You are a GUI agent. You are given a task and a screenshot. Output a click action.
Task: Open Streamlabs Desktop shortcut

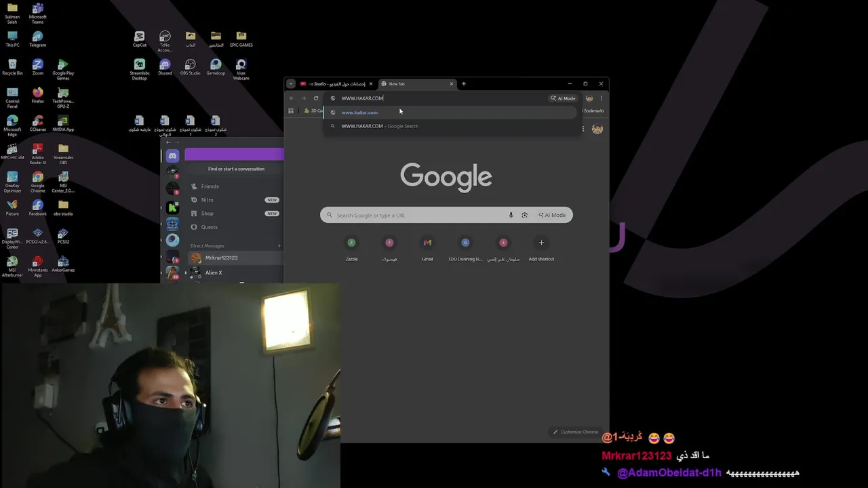pyautogui.click(x=140, y=70)
